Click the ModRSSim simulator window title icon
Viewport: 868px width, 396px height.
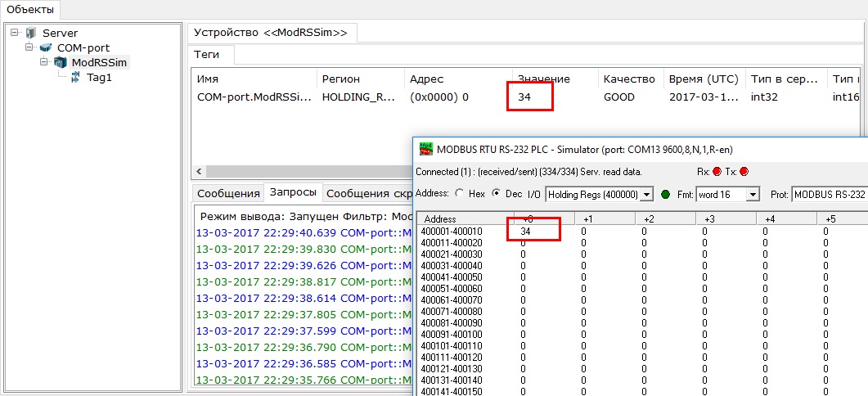(425, 149)
